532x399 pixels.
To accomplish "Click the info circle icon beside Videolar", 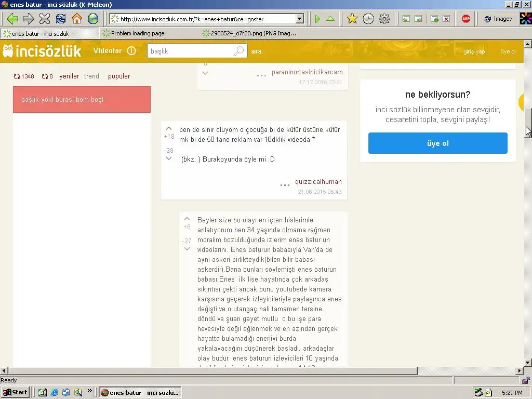I will pos(131,51).
